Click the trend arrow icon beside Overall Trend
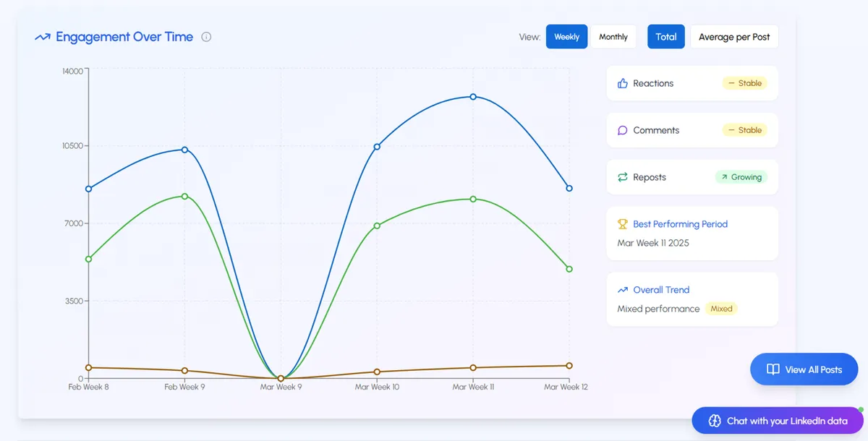Image resolution: width=868 pixels, height=441 pixels. (624, 290)
